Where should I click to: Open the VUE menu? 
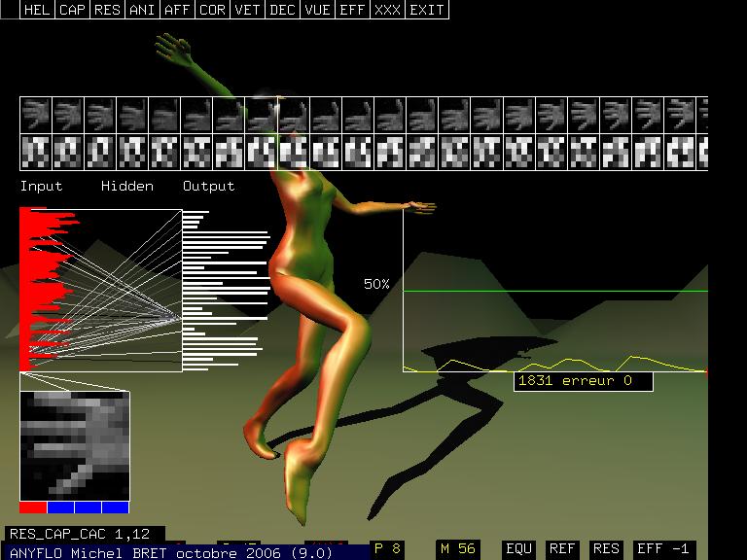[x=317, y=10]
